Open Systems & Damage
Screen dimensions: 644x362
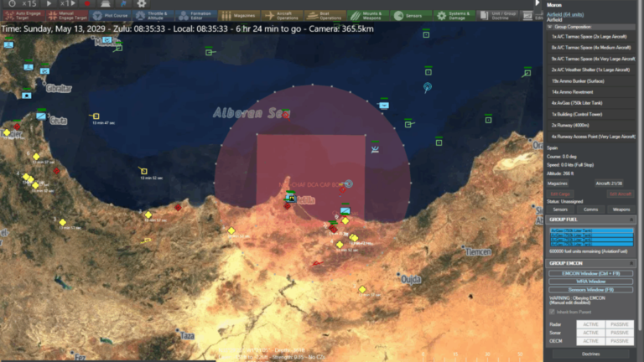(x=454, y=16)
